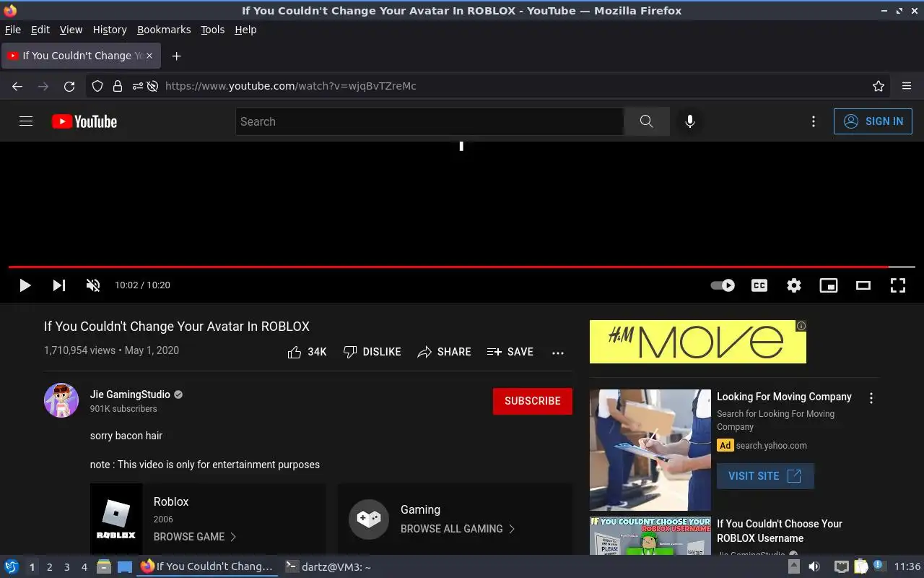924x578 pixels.
Task: Open the View menu
Action: point(71,30)
